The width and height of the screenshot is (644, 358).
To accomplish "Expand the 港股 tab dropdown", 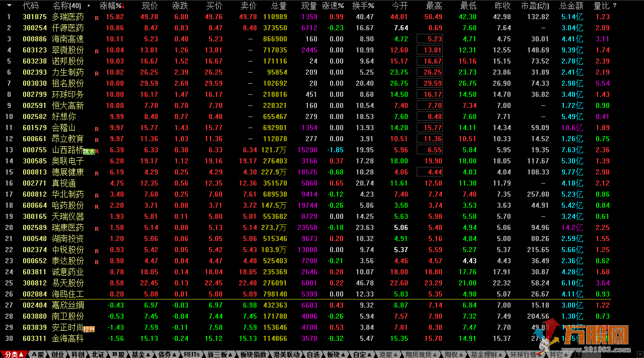I will (390, 354).
